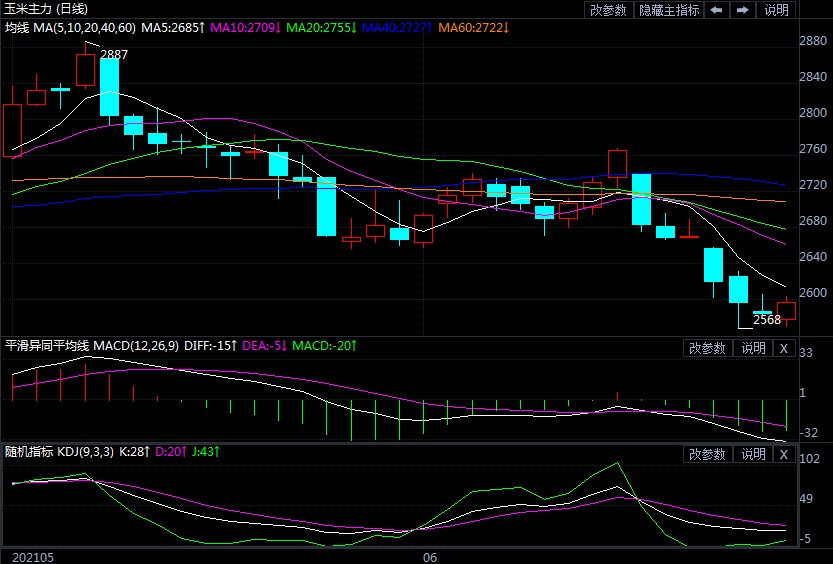Click the 06 month marker on date axis

430,556
